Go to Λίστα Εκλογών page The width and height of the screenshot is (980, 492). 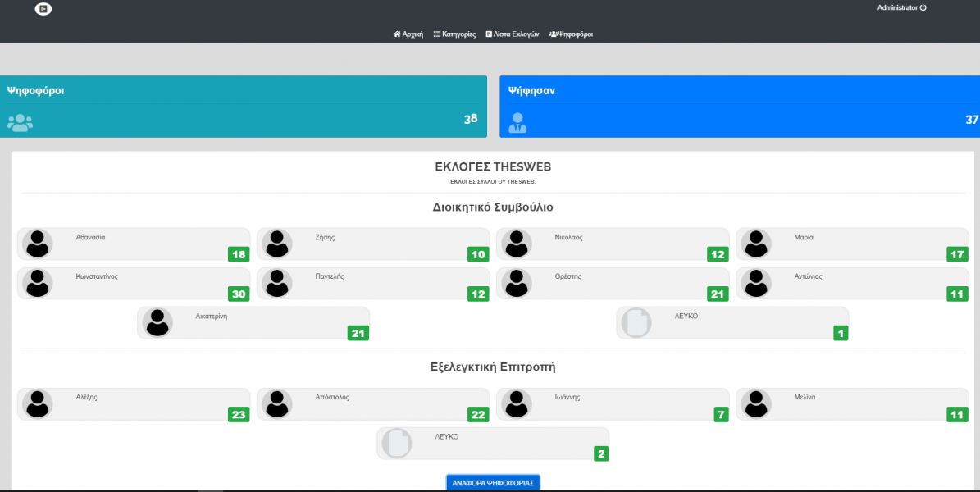(512, 34)
